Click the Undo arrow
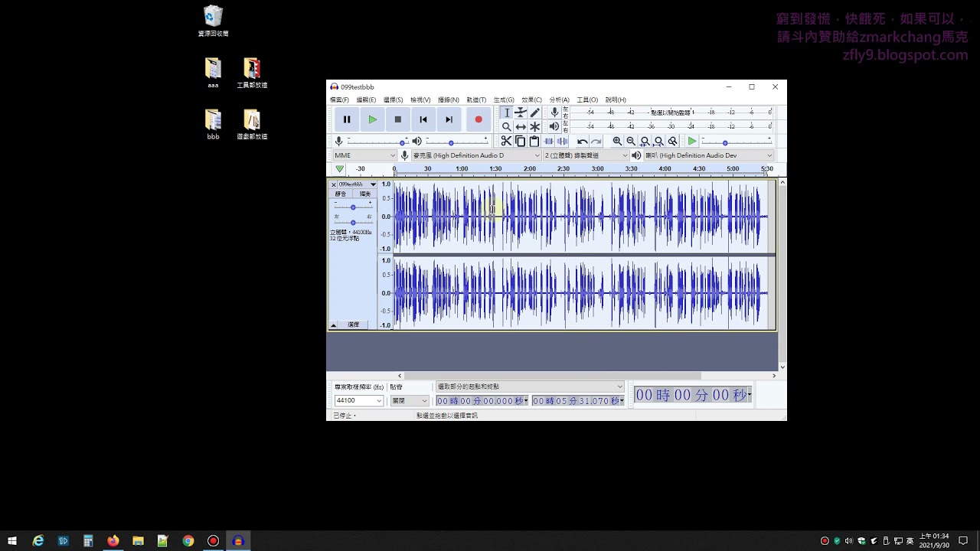The height and width of the screenshot is (551, 980). point(583,141)
